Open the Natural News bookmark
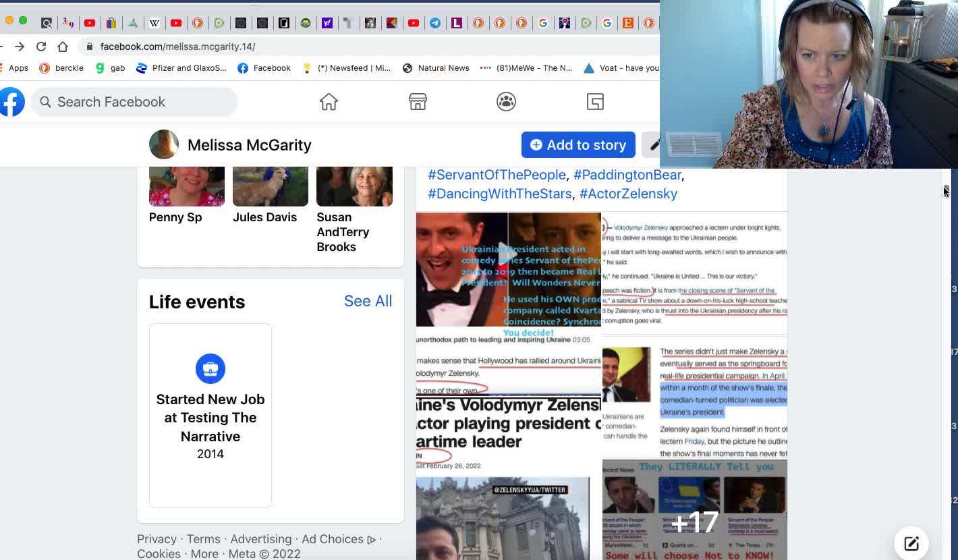Viewport: 958px width, 560px height. pos(436,68)
